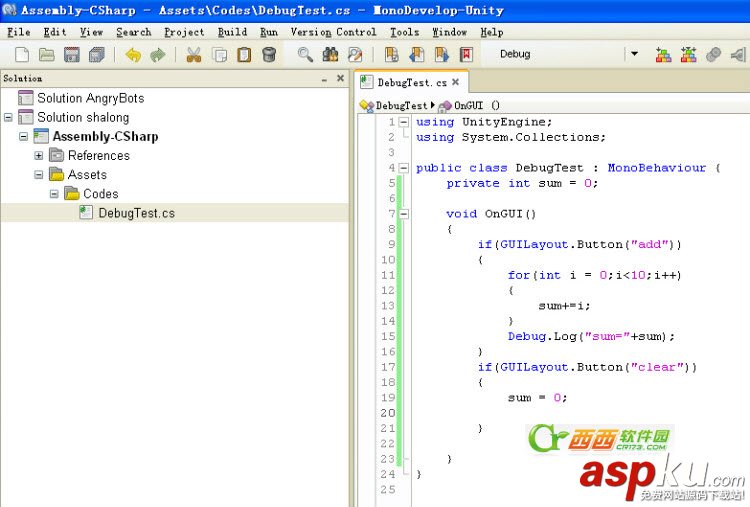The width and height of the screenshot is (750, 507).
Task: Open the Version Control menu
Action: tap(333, 32)
